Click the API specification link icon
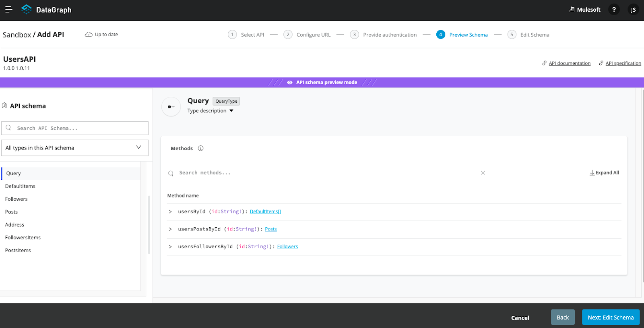644x328 pixels. (601, 63)
